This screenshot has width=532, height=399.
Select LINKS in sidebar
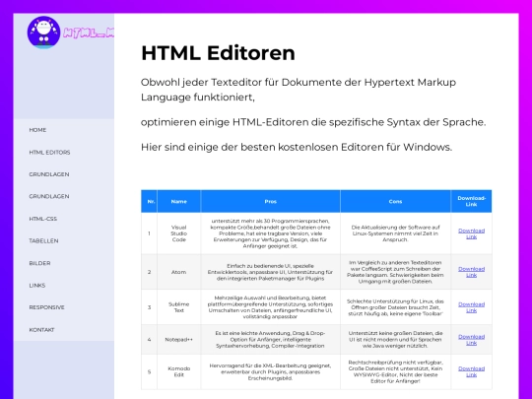coord(37,286)
